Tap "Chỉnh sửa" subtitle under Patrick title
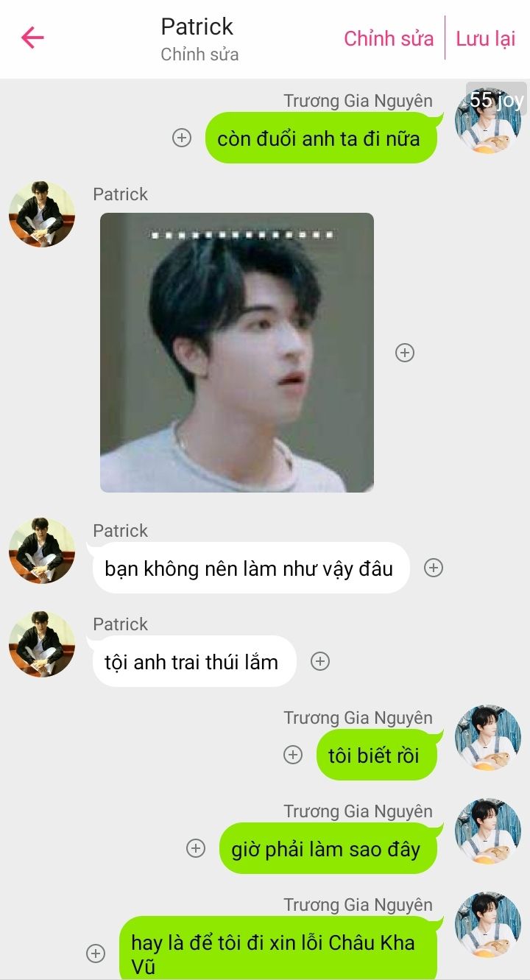Viewport: 530px width, 980px height. click(x=199, y=54)
